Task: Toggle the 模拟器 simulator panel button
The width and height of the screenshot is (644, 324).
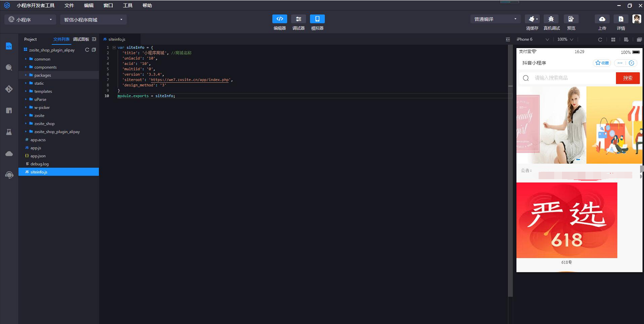Action: point(317,19)
